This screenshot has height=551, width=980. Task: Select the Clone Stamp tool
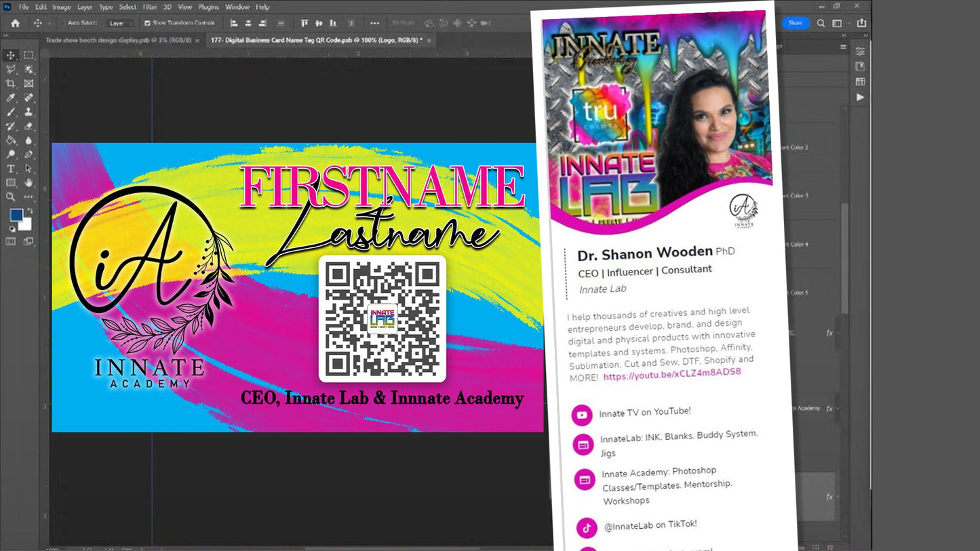[x=28, y=112]
